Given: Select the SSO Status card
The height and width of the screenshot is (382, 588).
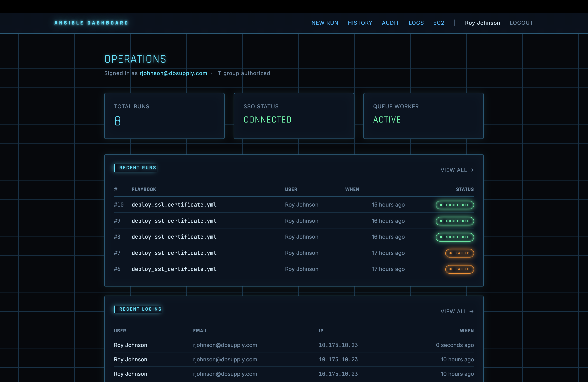Looking at the screenshot, I should (294, 116).
